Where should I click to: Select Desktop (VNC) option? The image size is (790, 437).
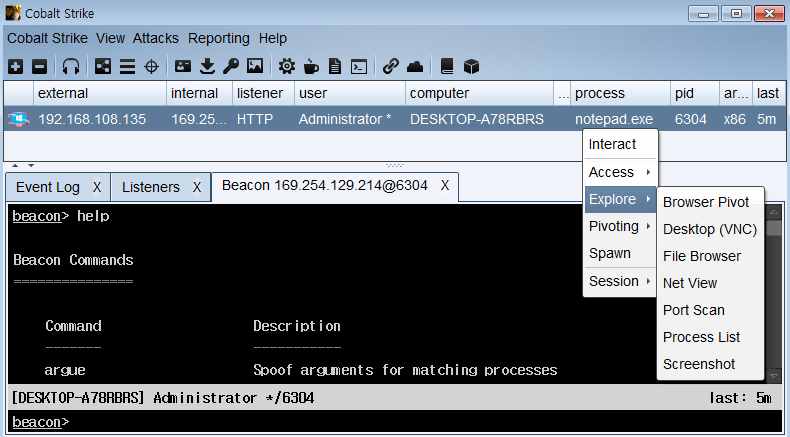click(710, 229)
